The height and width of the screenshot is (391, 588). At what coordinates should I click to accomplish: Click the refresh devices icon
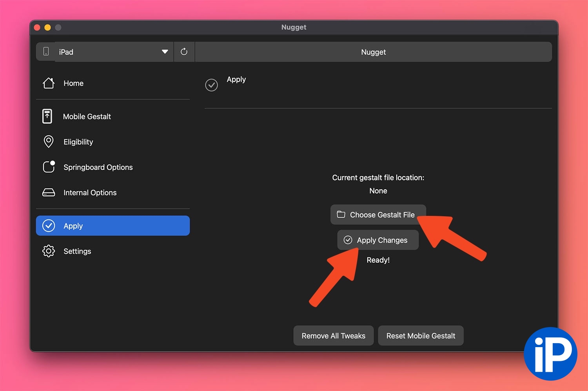[x=184, y=52]
